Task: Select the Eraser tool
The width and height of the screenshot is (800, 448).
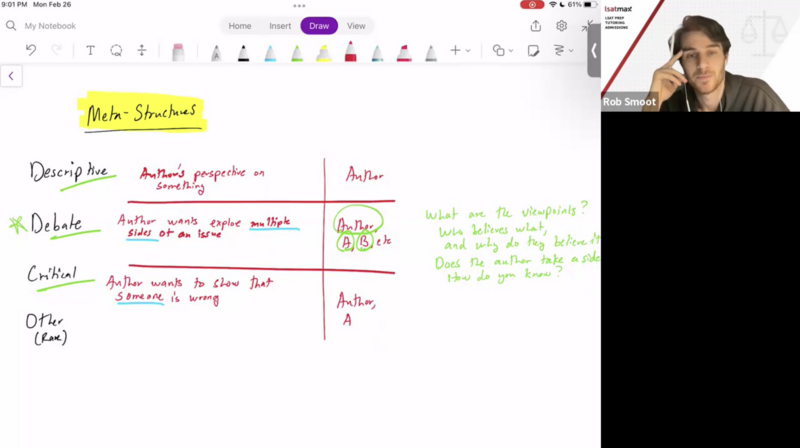Action: coord(178,52)
